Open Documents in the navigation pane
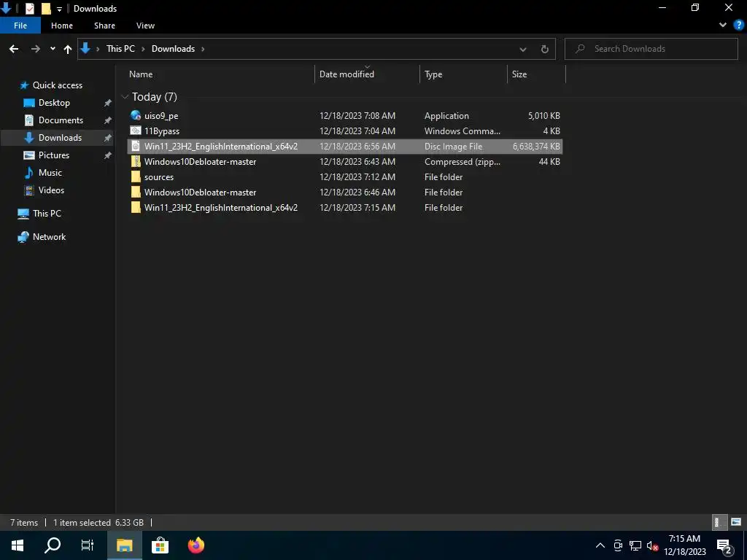 (61, 120)
